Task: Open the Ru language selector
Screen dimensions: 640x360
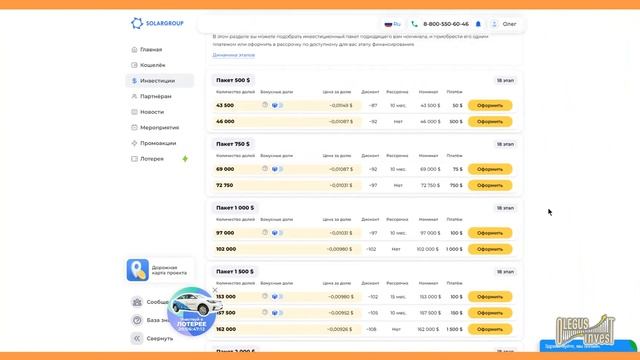Action: 393,24
